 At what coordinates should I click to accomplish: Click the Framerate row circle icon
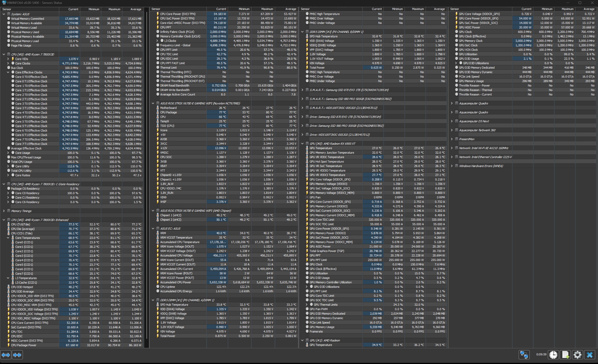pos(307,332)
